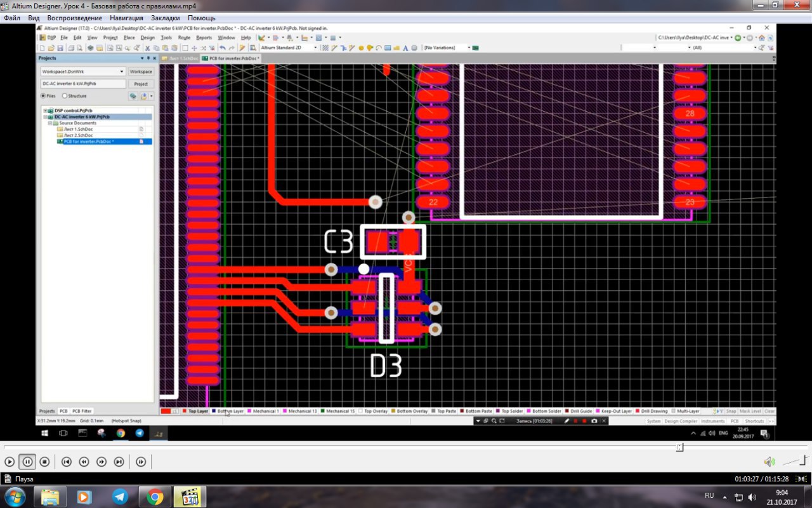This screenshot has height=508, width=812.
Task: Click the Instruments status bar button
Action: click(713, 421)
